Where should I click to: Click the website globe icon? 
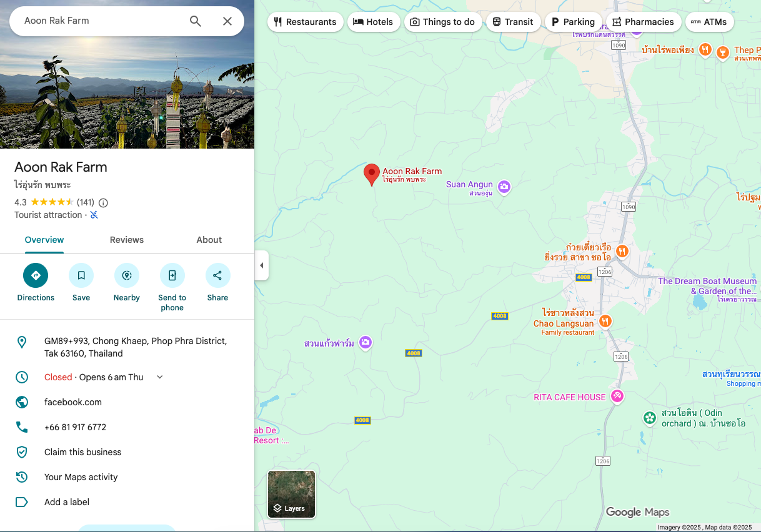click(22, 402)
